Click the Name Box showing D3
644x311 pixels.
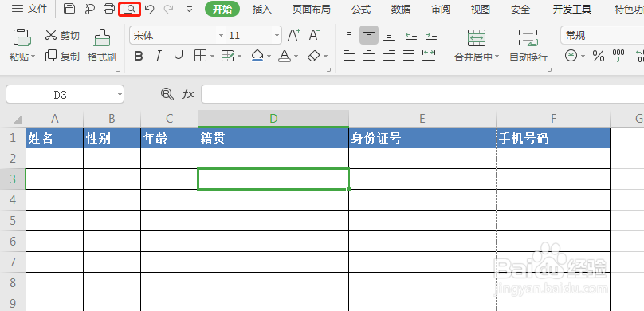tap(65, 95)
